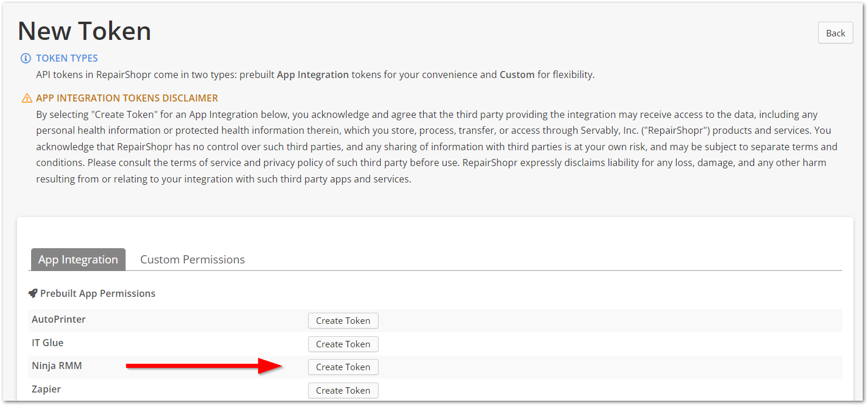Image resolution: width=868 pixels, height=406 pixels.
Task: Click the red arrow pointing at Ninja RMM
Action: pyautogui.click(x=204, y=367)
